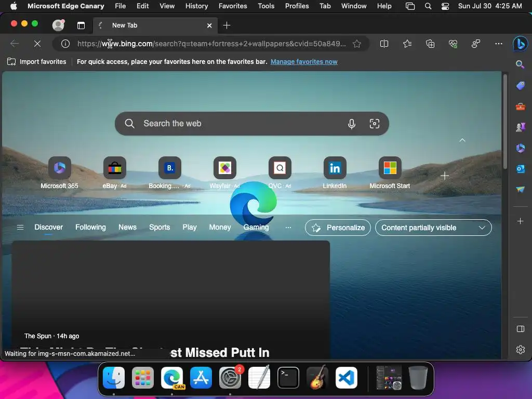Open the Games chess sidebar icon
Viewport: 532px width, 399px height.
520,127
